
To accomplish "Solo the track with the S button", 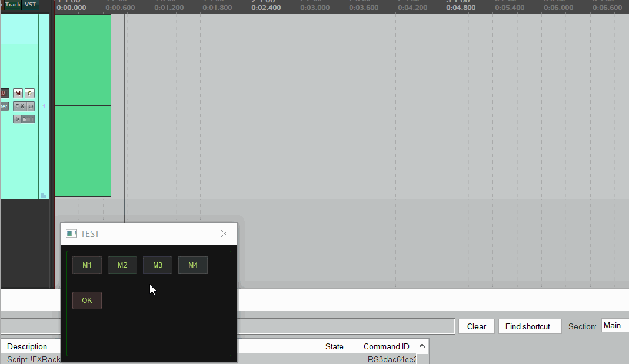I will (x=29, y=93).
